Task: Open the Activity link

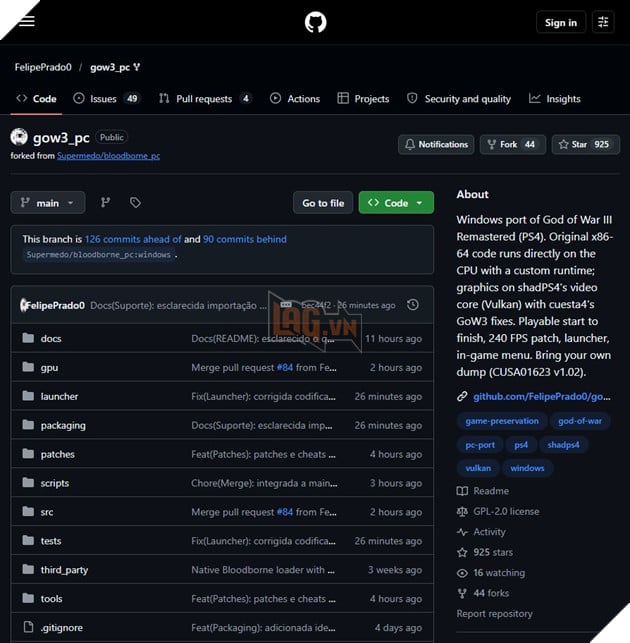Action: coord(481,532)
